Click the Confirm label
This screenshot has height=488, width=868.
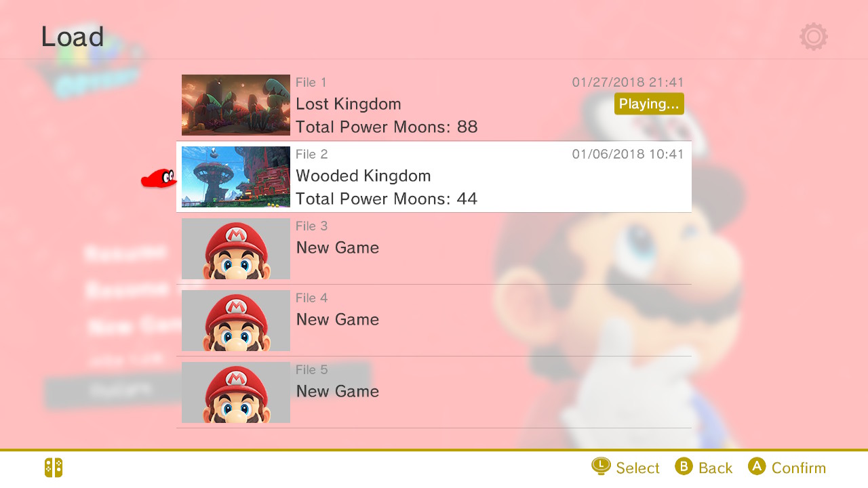798,468
